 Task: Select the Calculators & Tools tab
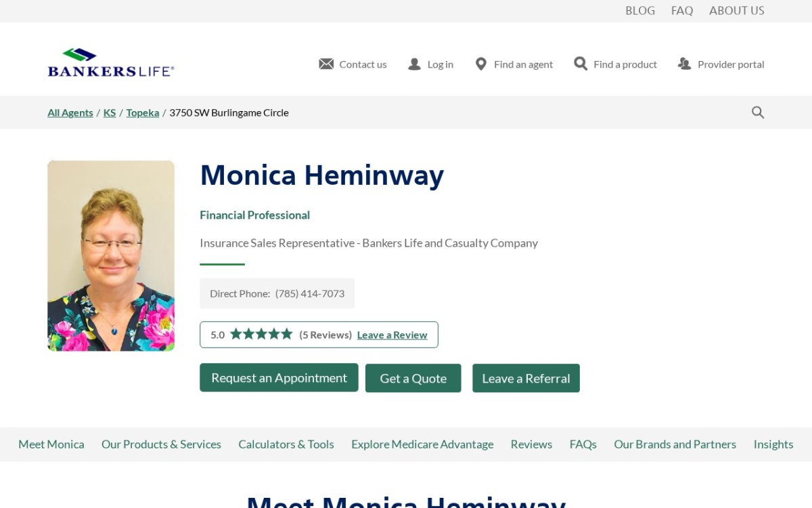(x=286, y=444)
